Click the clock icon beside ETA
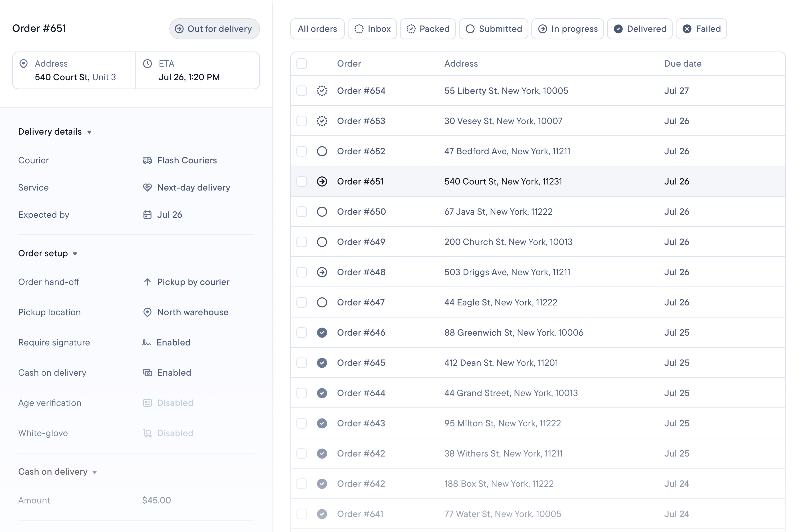804x532 pixels. [147, 64]
